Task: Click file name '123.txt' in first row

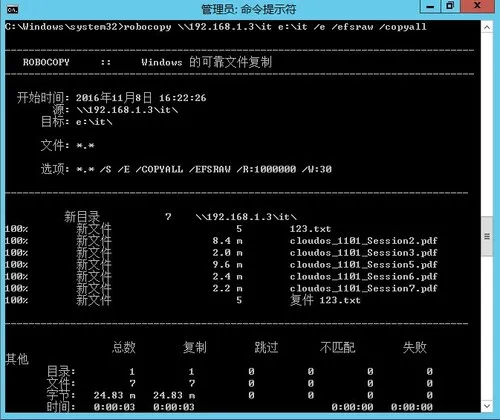Action: pyautogui.click(x=310, y=229)
